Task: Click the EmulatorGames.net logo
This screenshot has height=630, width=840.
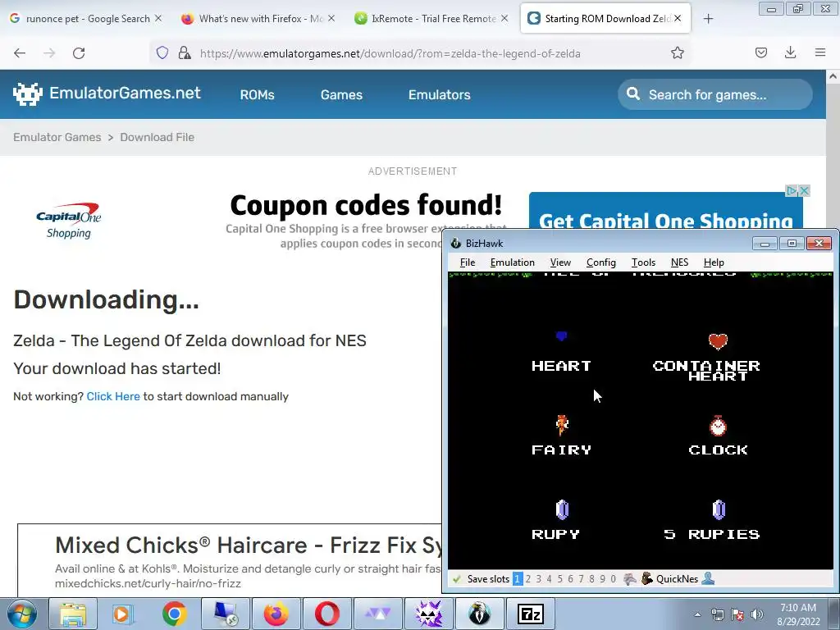Action: 107,94
